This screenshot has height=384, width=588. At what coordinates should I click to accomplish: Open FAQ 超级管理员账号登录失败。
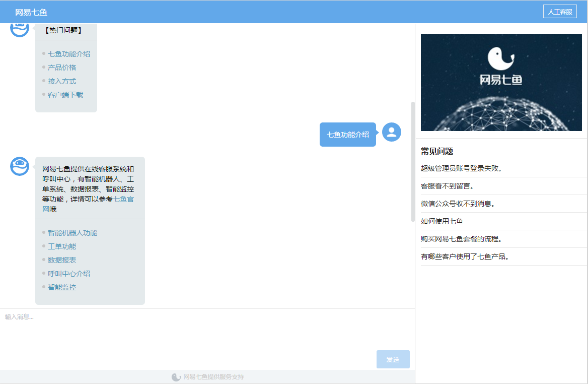point(503,168)
